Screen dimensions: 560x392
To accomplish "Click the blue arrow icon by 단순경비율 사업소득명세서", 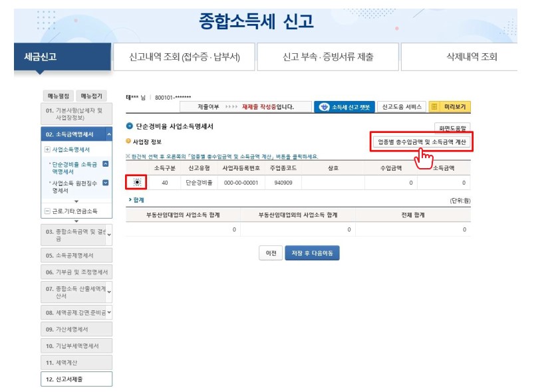I will [x=129, y=126].
